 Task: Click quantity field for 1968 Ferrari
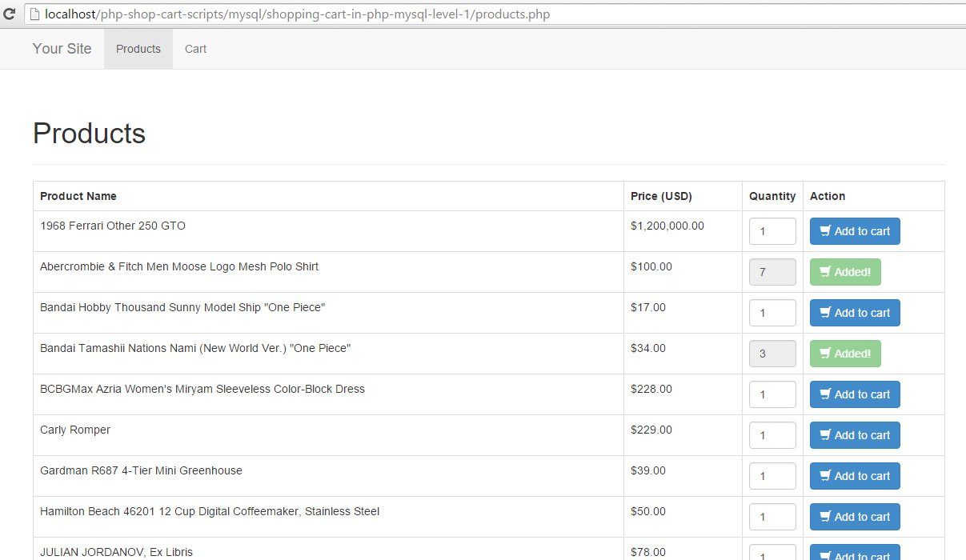tap(772, 231)
